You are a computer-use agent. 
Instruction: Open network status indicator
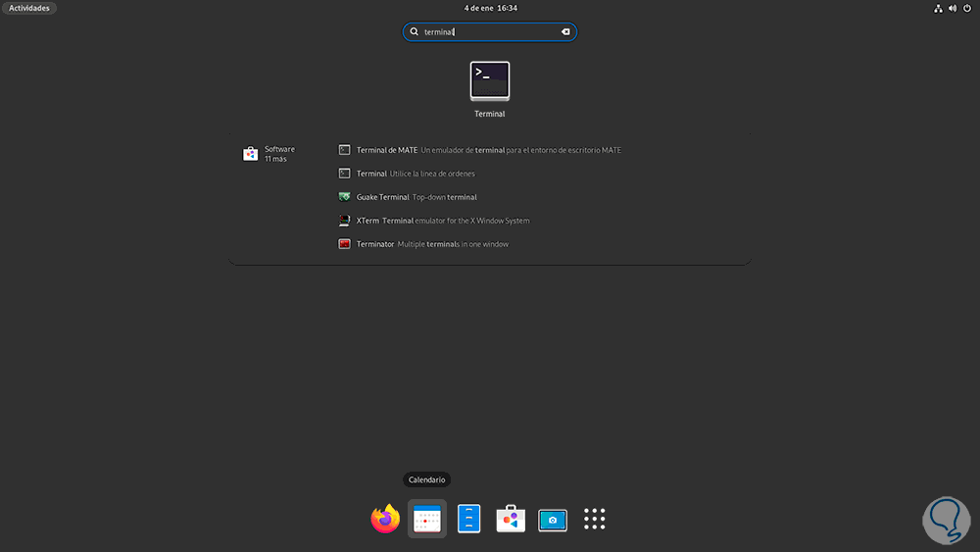(938, 8)
